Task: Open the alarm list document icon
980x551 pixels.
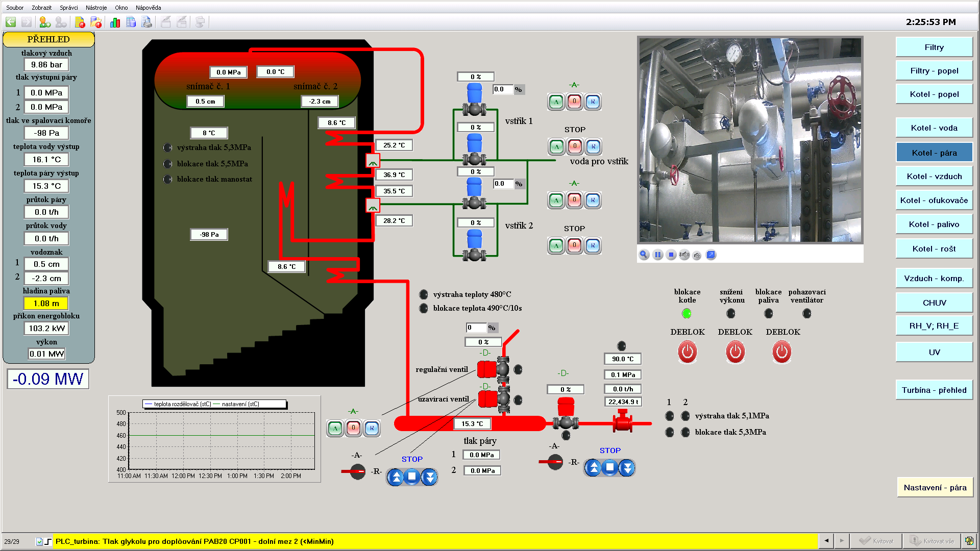Action: click(80, 22)
